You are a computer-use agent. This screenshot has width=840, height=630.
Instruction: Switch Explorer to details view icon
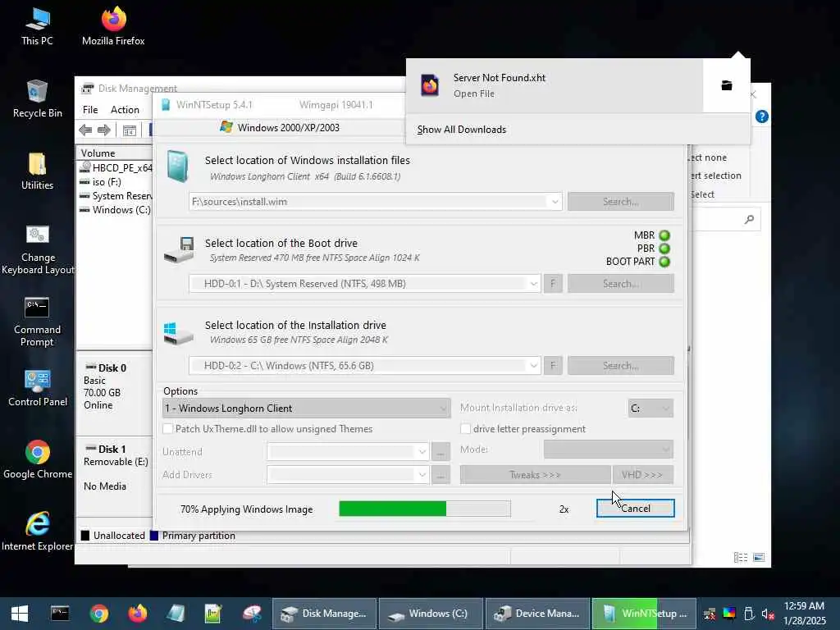pyautogui.click(x=741, y=557)
